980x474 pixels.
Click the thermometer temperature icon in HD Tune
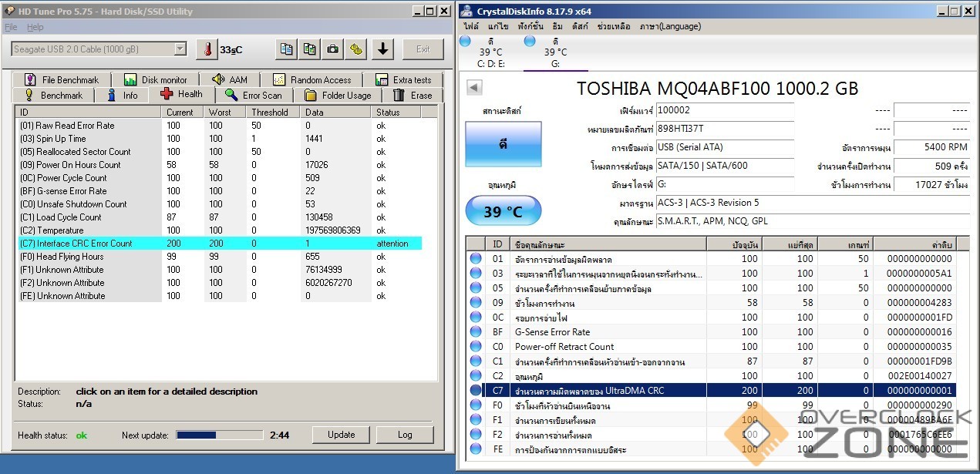207,49
